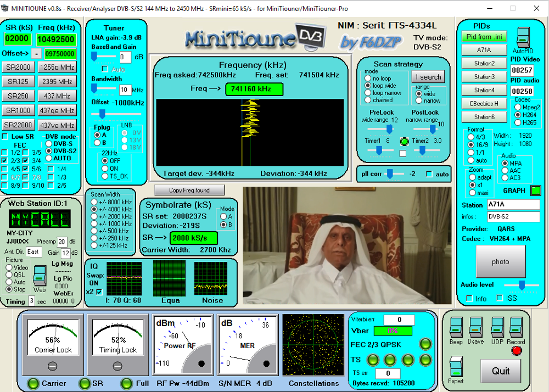Turn 22kHz ON radio option

coord(105,169)
